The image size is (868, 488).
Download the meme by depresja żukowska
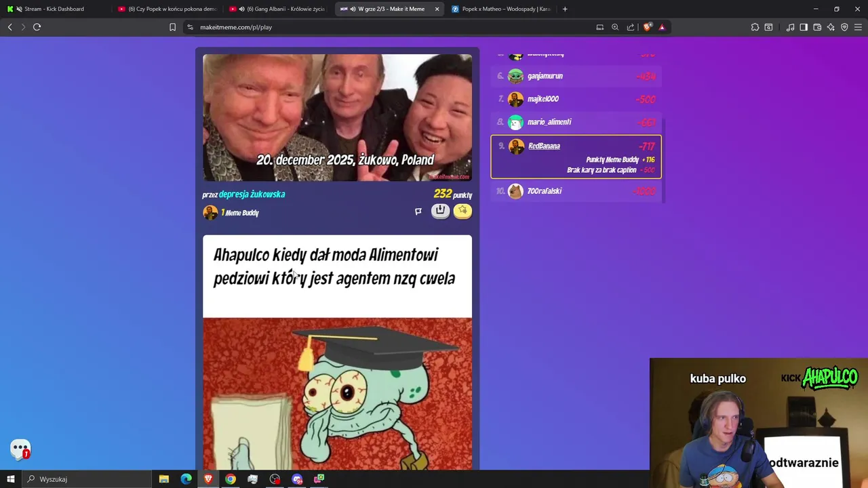440,211
